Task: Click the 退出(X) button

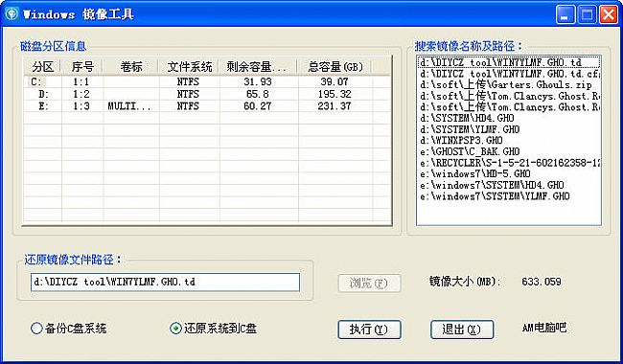Action: (x=462, y=330)
